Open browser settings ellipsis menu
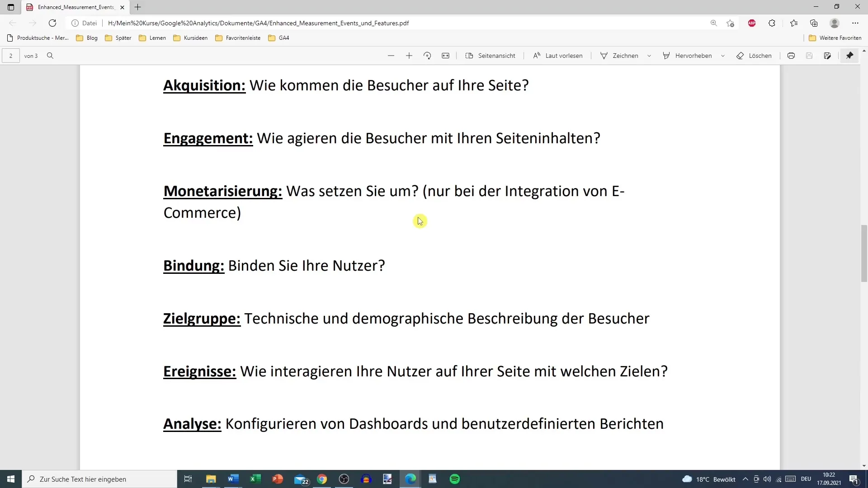The image size is (868, 488). click(x=855, y=23)
